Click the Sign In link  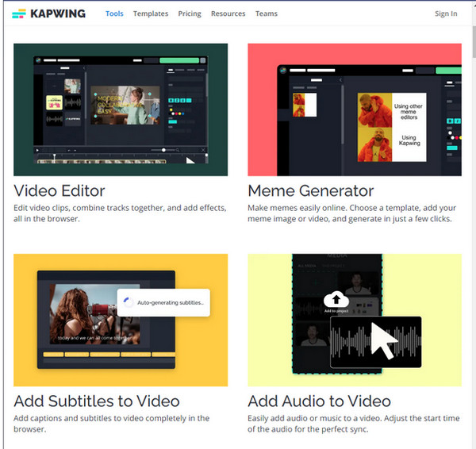[446, 13]
